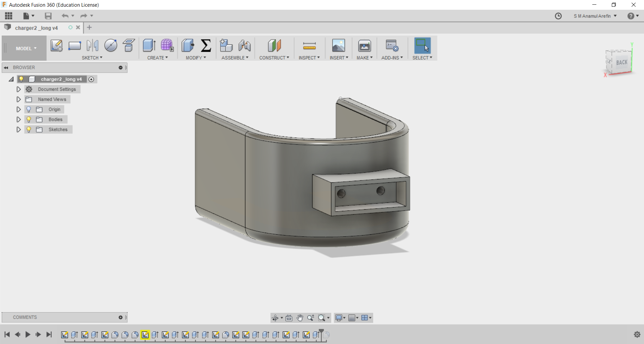644x344 pixels.
Task: Open the MODEL workspace dropdown
Action: pyautogui.click(x=26, y=49)
